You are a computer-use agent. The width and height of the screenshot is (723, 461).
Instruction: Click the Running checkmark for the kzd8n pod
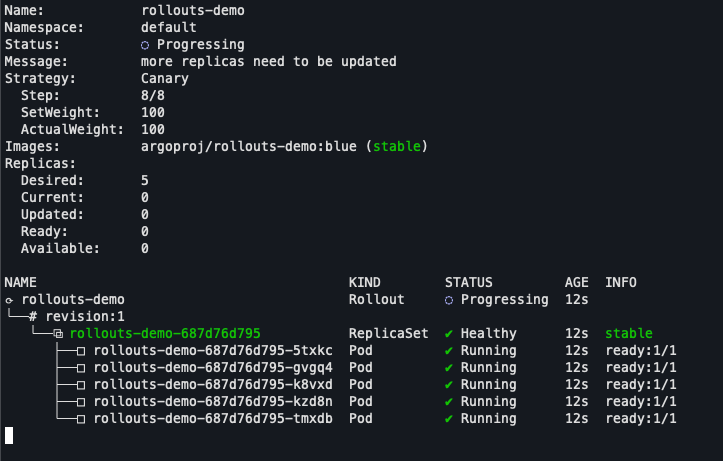tap(449, 401)
